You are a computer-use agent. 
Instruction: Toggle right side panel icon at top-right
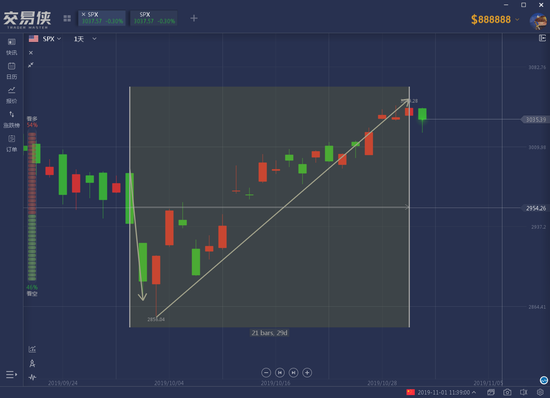click(x=542, y=38)
